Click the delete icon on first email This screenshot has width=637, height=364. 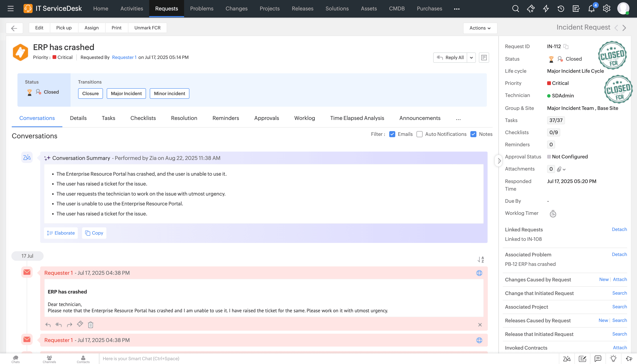tap(90, 324)
